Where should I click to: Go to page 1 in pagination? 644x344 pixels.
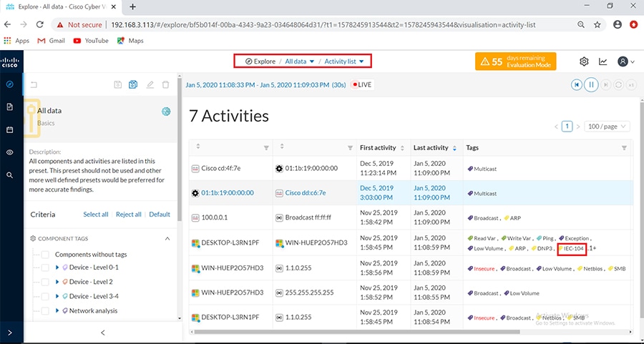click(x=567, y=127)
